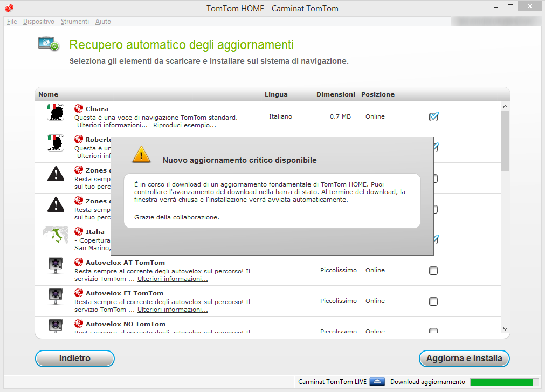Click the yellow warning icon in the dialog
The image size is (545, 392).
(x=141, y=154)
